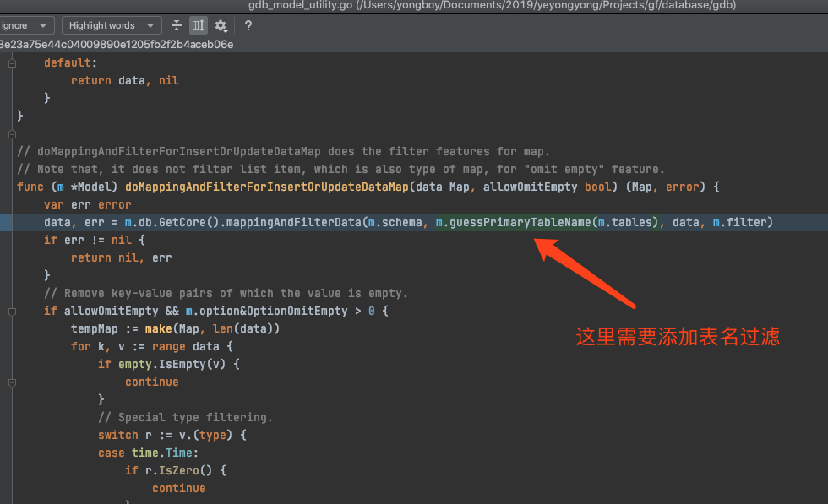Viewport: 828px width, 504px height.
Task: Open the Highlight words dropdown
Action: pos(112,25)
